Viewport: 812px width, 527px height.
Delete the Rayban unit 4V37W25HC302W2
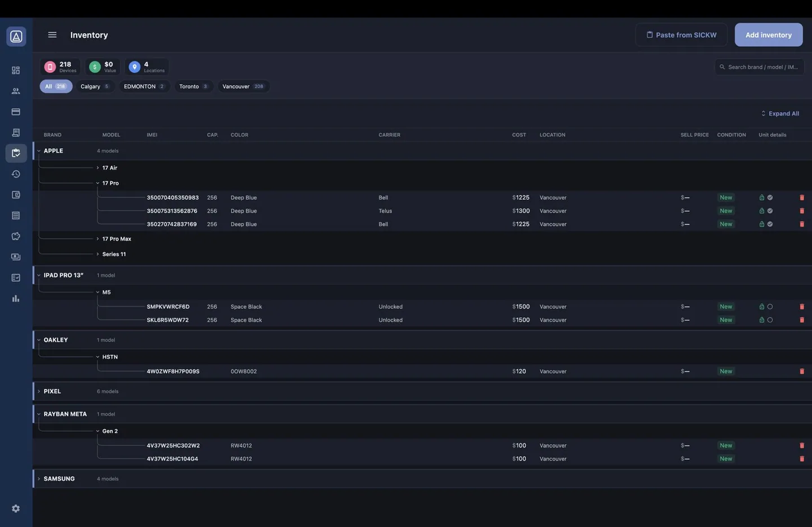[802, 446]
